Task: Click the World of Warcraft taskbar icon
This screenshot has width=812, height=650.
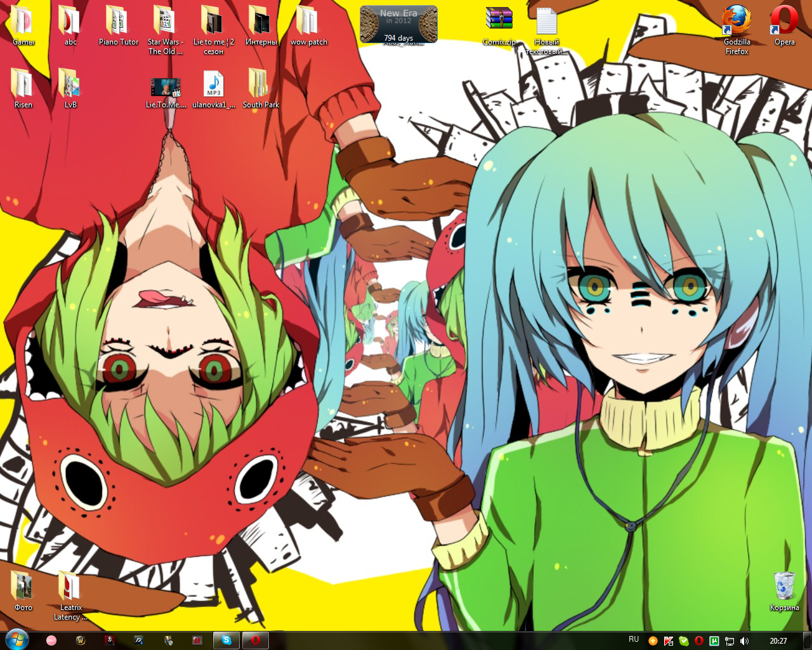Action: tap(81, 640)
